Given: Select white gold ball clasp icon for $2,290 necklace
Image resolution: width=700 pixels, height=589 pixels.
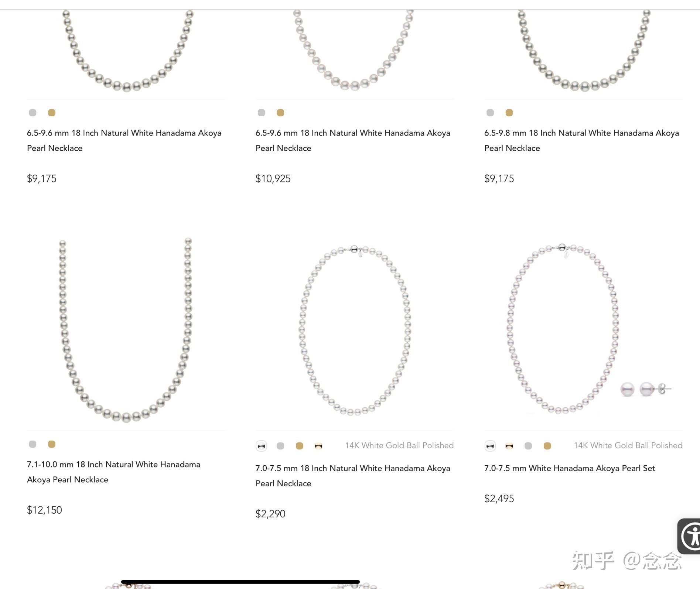Looking at the screenshot, I should point(261,446).
